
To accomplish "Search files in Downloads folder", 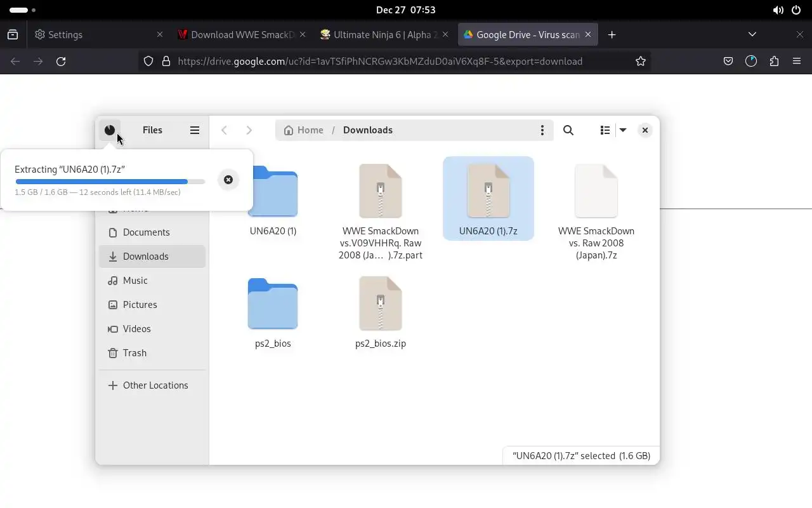I will click(x=568, y=130).
